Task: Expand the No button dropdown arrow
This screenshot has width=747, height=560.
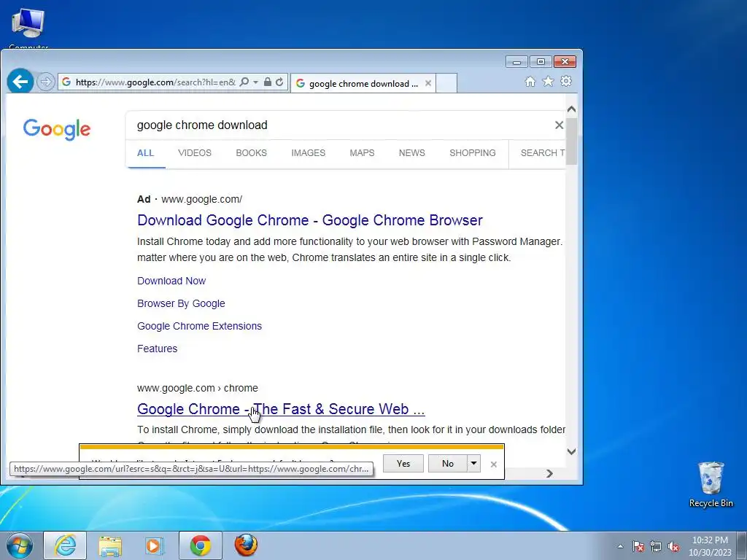Action: (473, 463)
